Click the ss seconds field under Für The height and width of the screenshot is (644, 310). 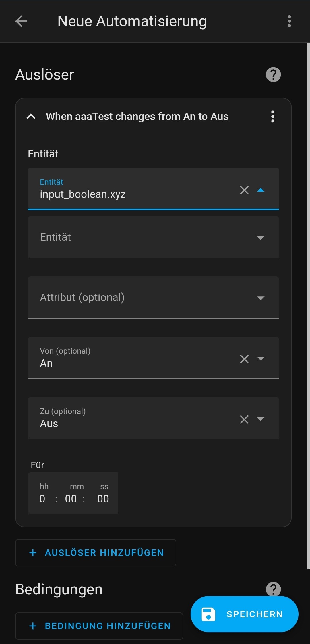(x=103, y=499)
